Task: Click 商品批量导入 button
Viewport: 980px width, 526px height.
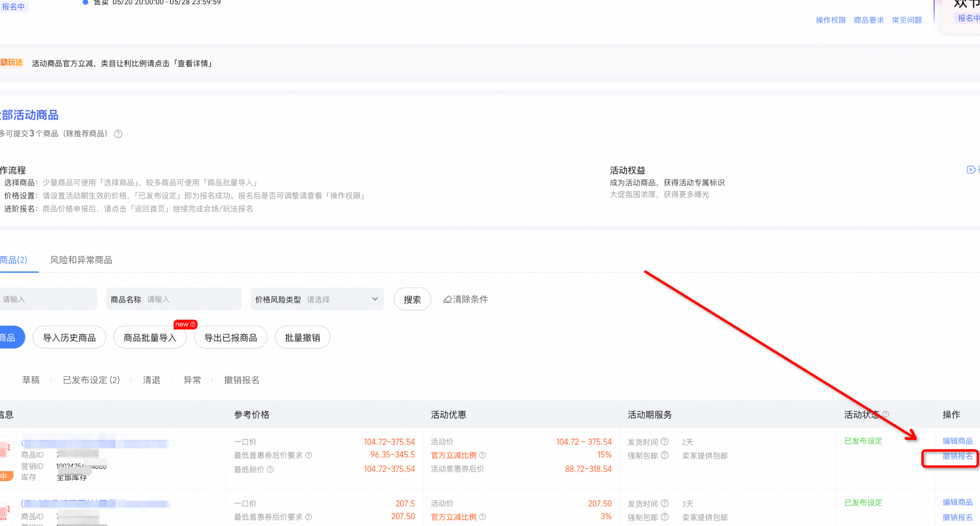Action: point(150,338)
